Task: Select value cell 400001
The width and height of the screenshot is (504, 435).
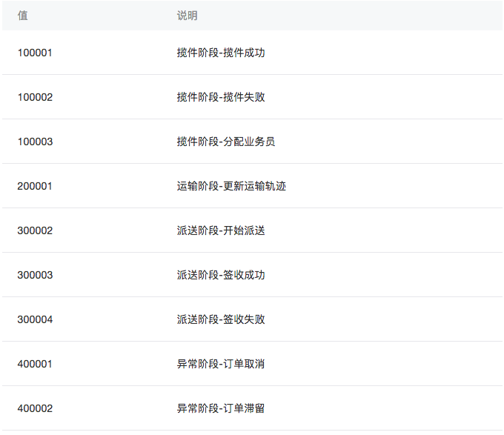Action: 35,364
